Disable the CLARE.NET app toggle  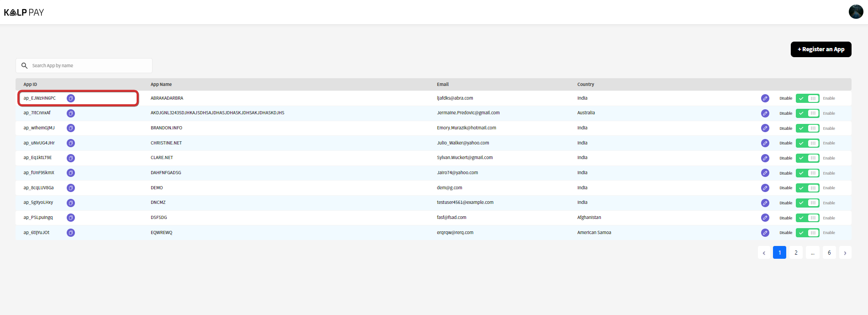tap(807, 158)
